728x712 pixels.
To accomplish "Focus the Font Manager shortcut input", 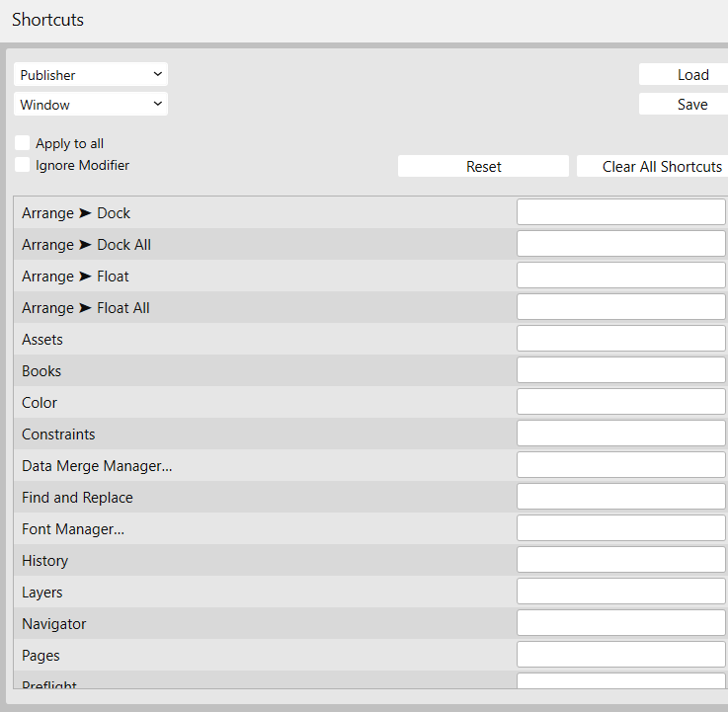I will [620, 528].
